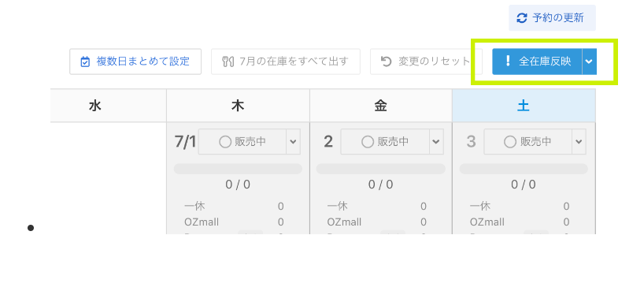The image size is (644, 291).
Task: Click the fork and knife icon
Action: pyautogui.click(x=228, y=62)
